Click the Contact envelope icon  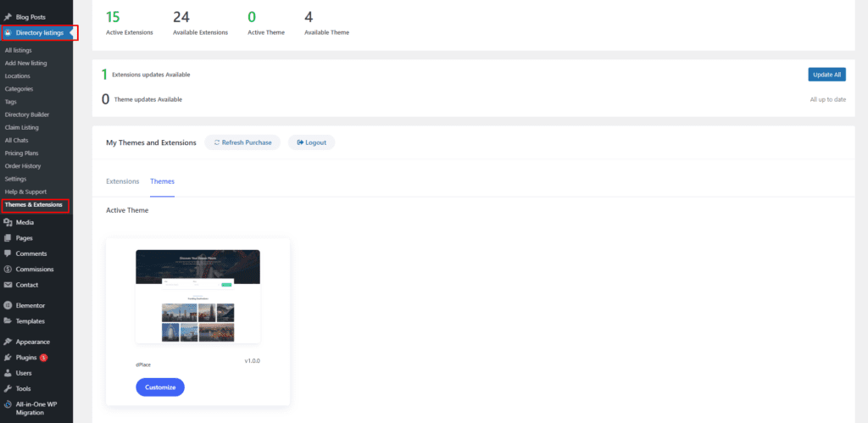[8, 285]
